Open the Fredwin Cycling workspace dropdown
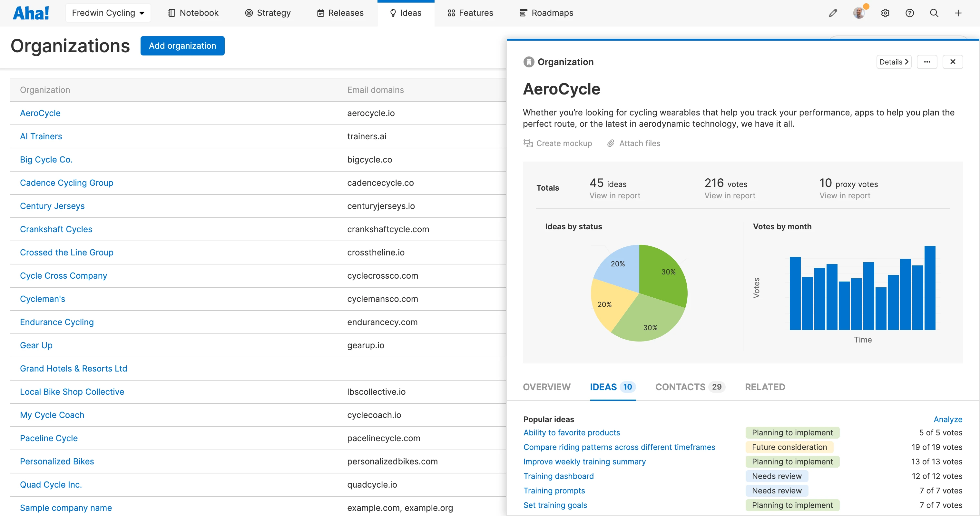 point(108,13)
